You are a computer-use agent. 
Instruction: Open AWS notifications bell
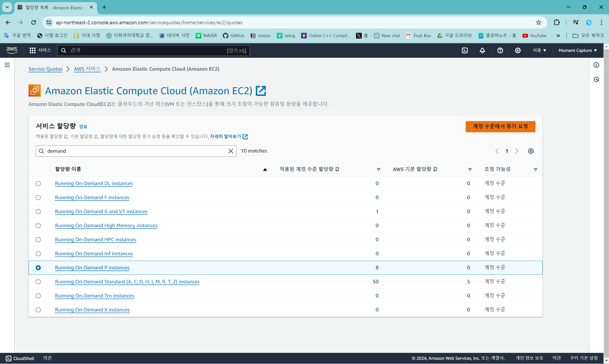482,50
